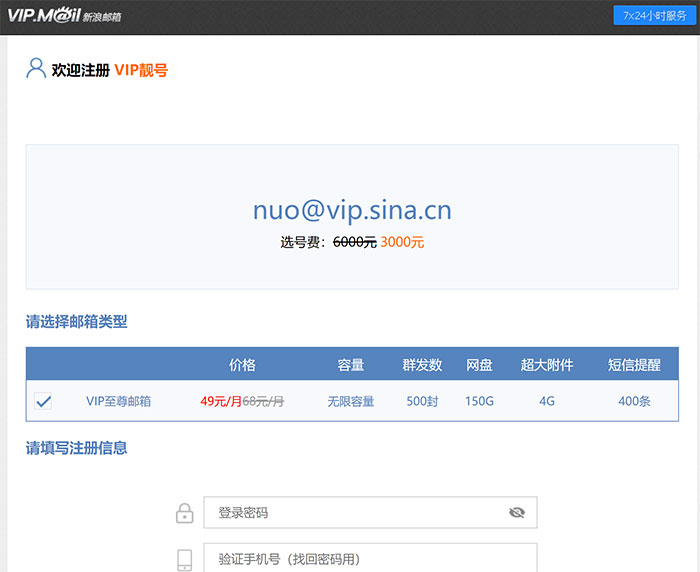Click the 150G cell
Image resolution: width=700 pixels, height=572 pixels.
coord(479,401)
